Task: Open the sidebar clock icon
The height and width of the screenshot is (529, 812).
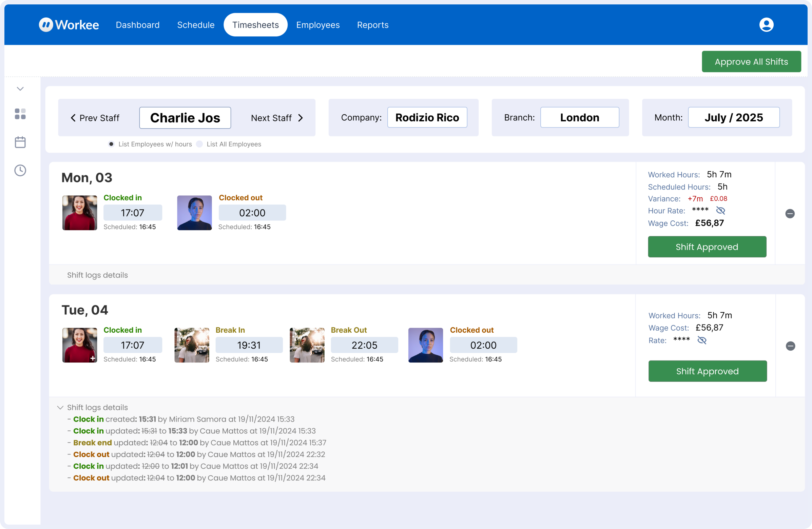Action: point(20,171)
